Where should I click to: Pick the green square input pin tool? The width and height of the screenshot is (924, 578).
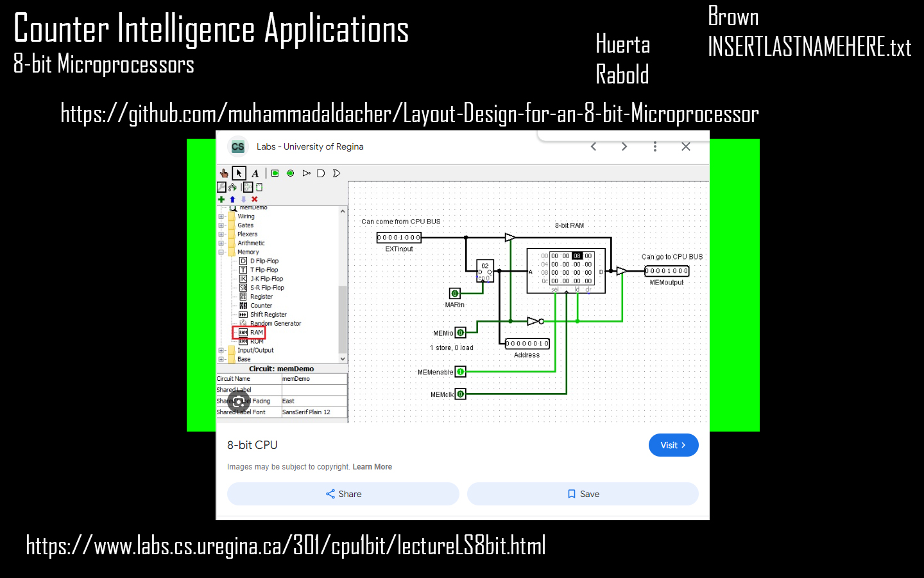(x=275, y=173)
